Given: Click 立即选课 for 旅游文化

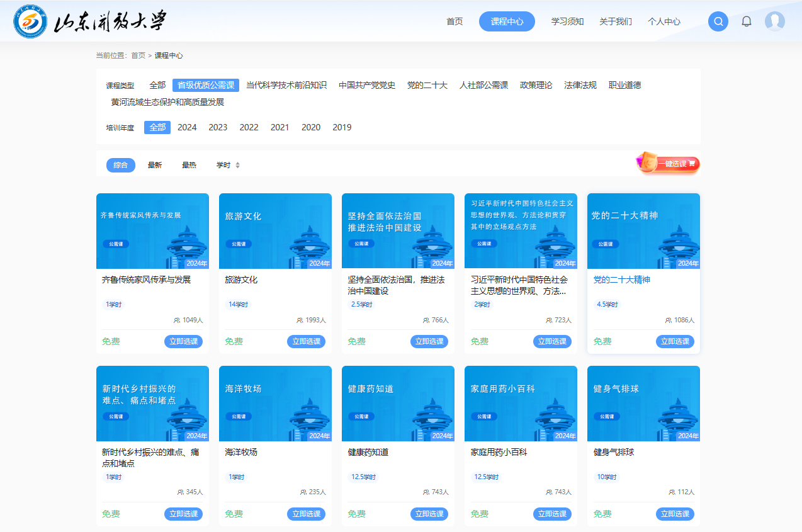Looking at the screenshot, I should pos(306,341).
